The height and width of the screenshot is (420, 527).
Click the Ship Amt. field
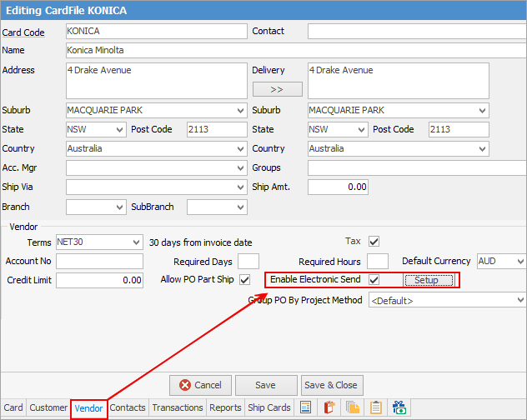click(x=338, y=187)
